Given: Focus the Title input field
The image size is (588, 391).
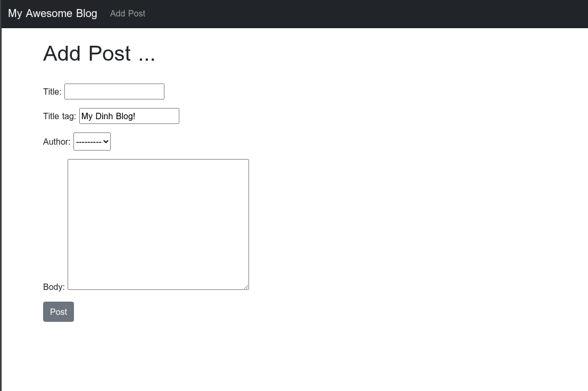Looking at the screenshot, I should [x=114, y=91].
